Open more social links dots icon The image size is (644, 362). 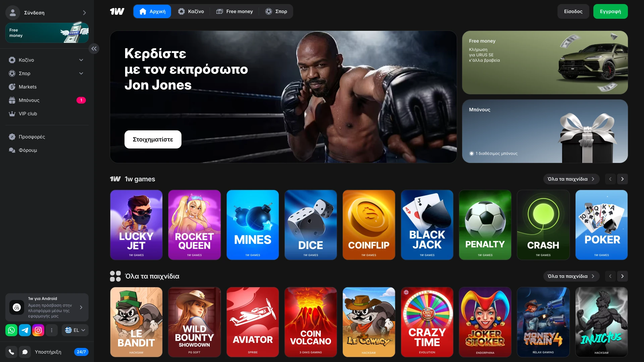tap(52, 330)
